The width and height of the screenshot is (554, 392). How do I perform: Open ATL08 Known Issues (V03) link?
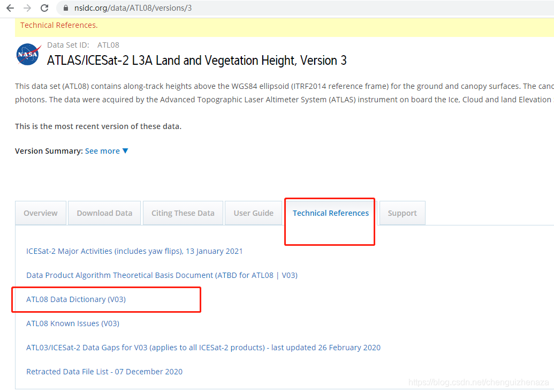(x=73, y=323)
